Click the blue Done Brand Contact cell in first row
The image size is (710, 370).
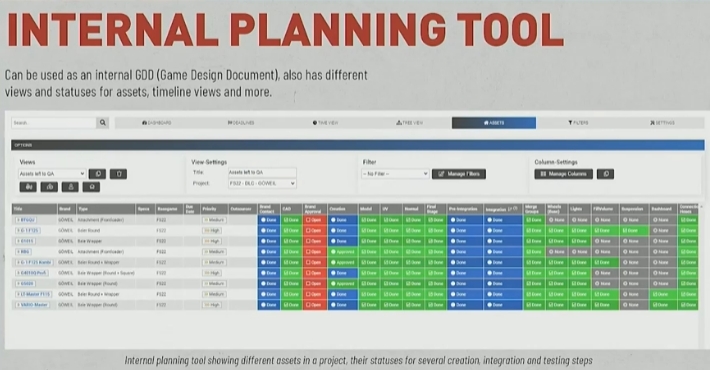pyautogui.click(x=269, y=220)
